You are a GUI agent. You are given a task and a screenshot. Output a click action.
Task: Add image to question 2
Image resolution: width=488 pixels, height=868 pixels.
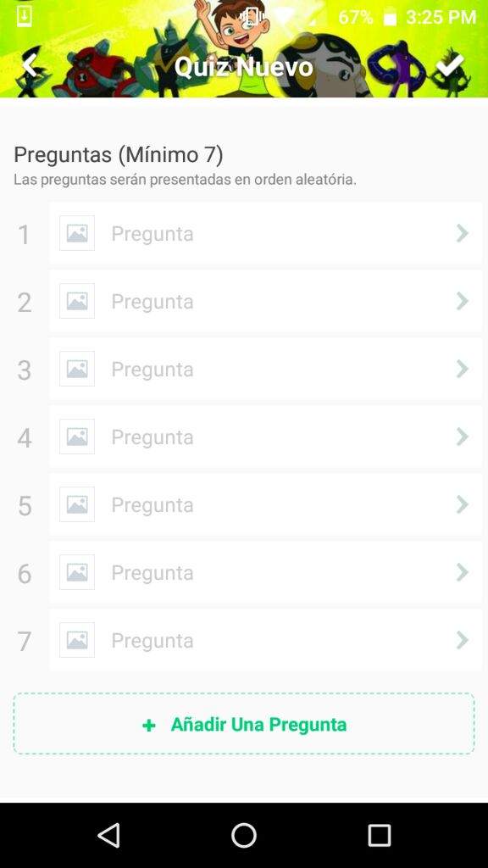[x=77, y=301]
